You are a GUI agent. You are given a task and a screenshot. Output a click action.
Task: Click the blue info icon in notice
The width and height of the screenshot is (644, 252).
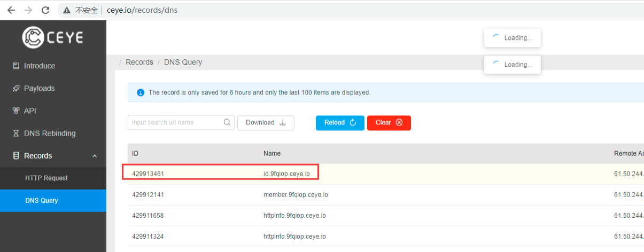click(x=141, y=93)
